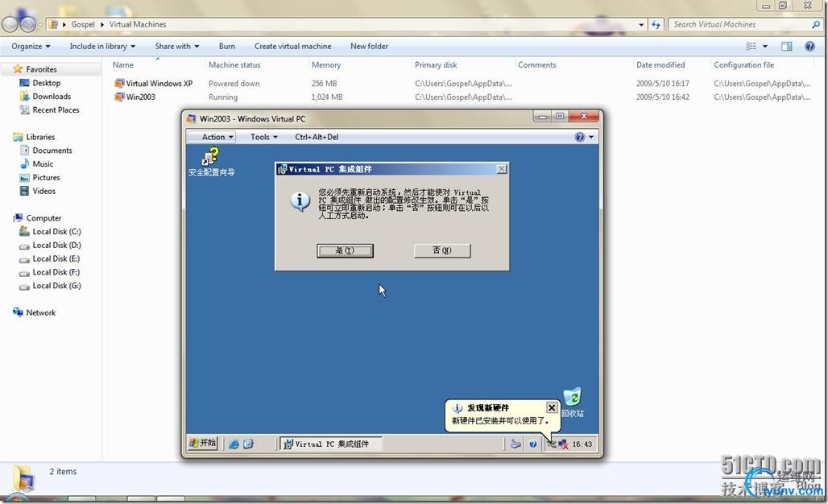Click Virtual Machines breadcrumb
The height and width of the screenshot is (504, 828).
point(137,24)
